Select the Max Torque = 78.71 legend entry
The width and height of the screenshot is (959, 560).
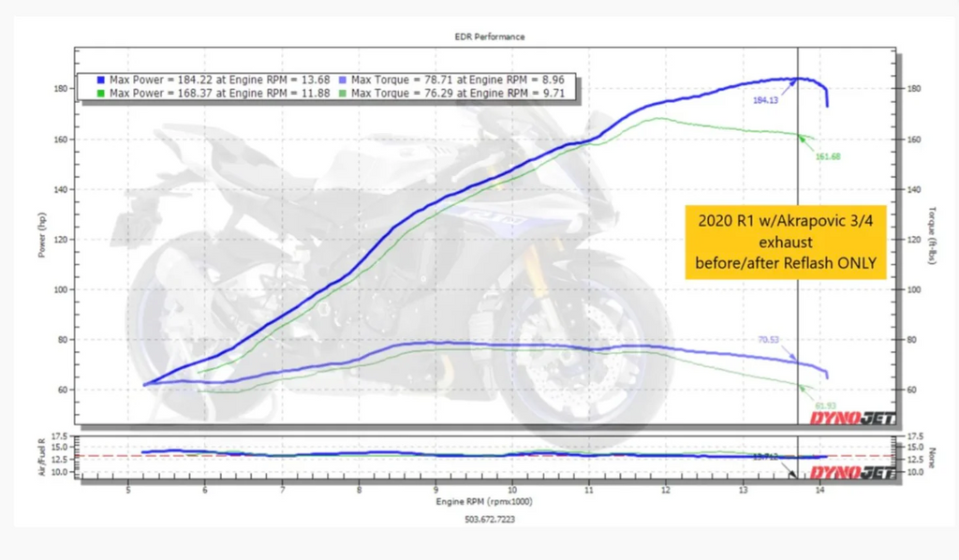(x=456, y=82)
